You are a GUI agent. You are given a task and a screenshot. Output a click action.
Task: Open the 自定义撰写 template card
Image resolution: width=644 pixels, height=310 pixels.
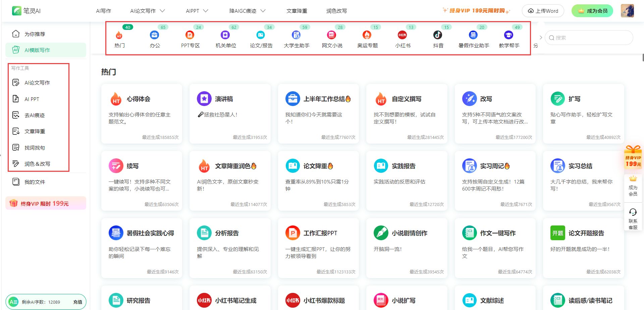[407, 114]
